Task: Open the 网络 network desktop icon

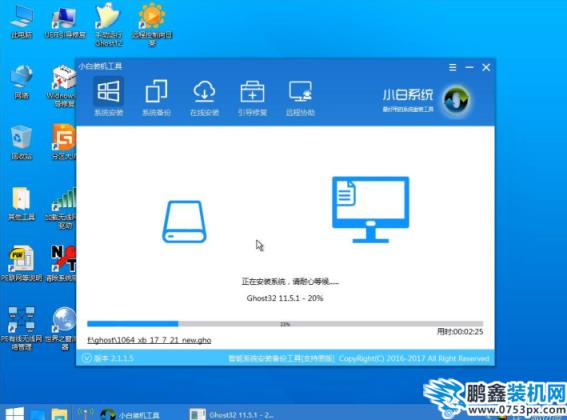Action: click(x=22, y=82)
